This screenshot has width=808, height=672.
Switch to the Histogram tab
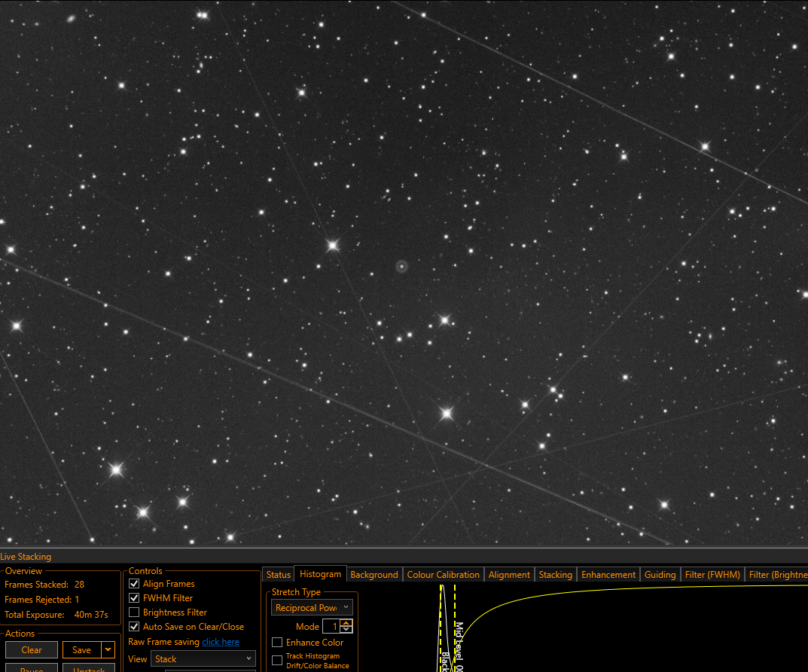tap(320, 574)
